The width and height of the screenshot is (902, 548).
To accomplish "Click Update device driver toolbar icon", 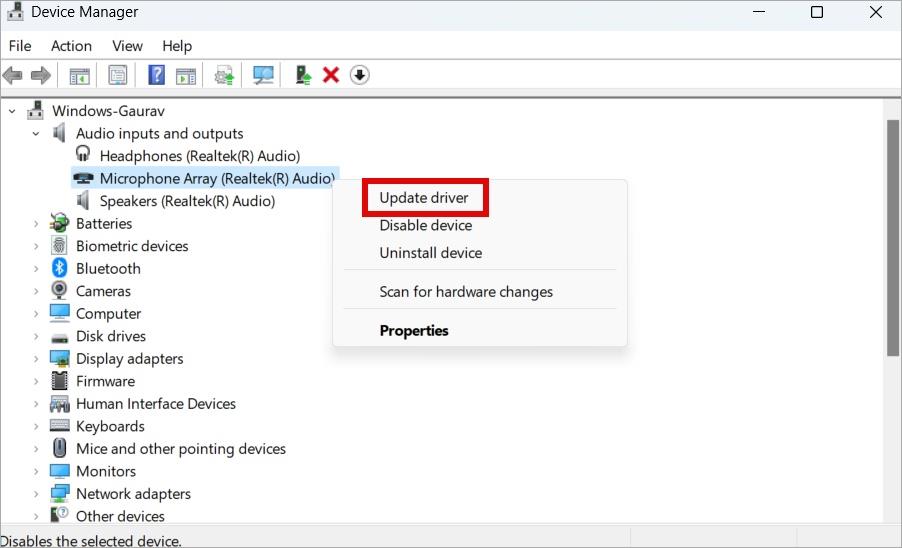I will tap(224, 75).
